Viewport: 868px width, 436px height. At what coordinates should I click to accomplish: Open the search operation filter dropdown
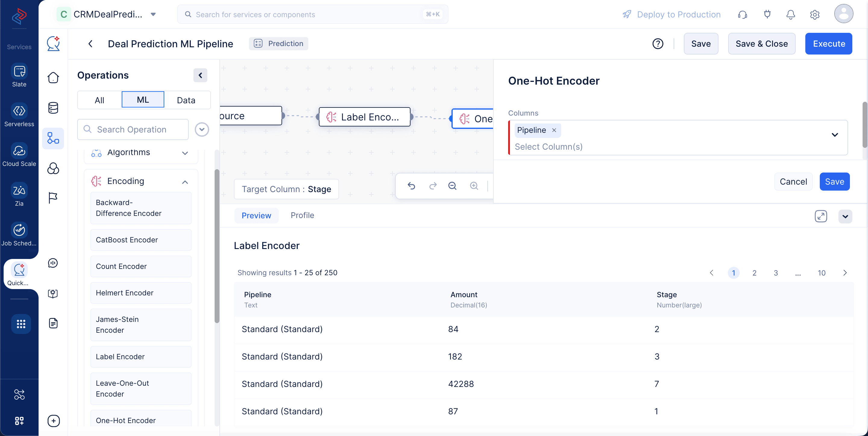click(x=202, y=129)
